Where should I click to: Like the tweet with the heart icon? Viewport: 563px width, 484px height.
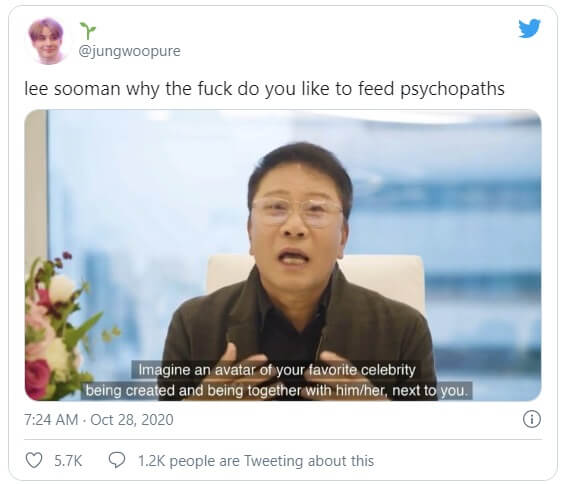tap(34, 460)
